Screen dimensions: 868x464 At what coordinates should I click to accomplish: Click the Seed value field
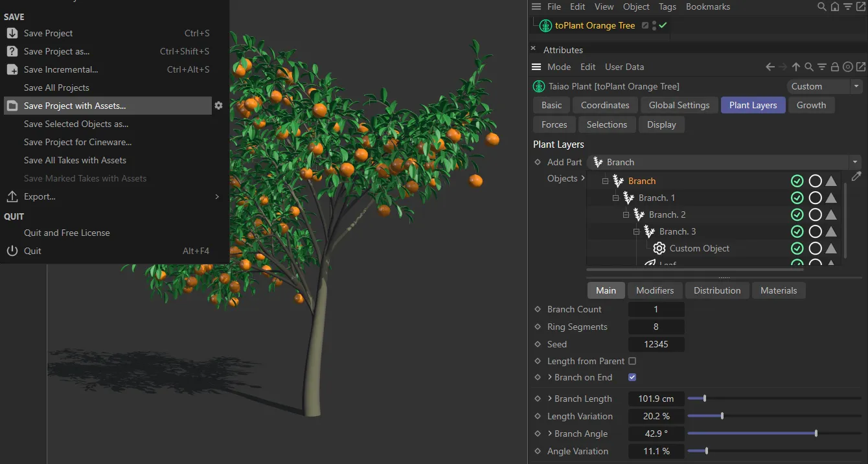click(x=656, y=344)
